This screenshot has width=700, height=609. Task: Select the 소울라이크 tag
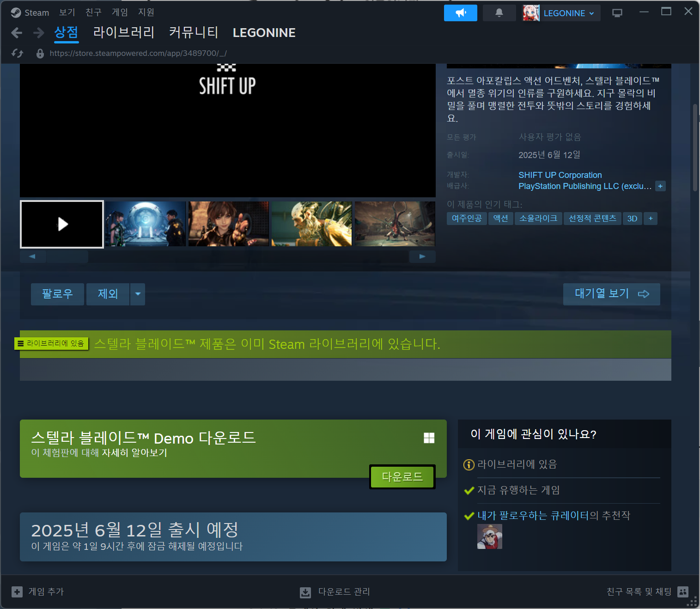point(538,218)
